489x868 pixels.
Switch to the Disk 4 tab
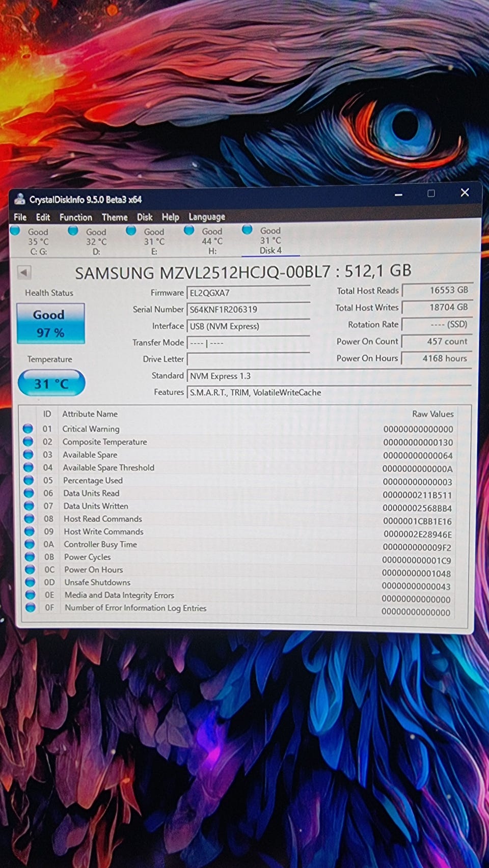(270, 241)
